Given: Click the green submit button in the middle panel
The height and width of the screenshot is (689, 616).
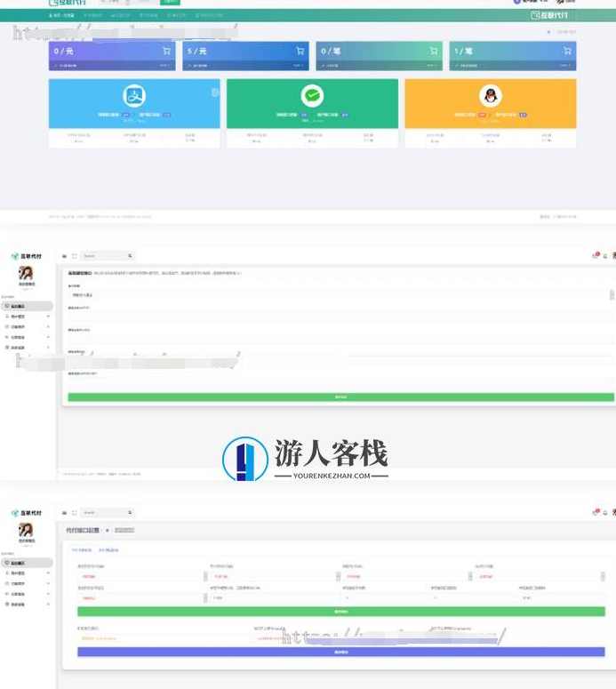Looking at the screenshot, I should [341, 397].
